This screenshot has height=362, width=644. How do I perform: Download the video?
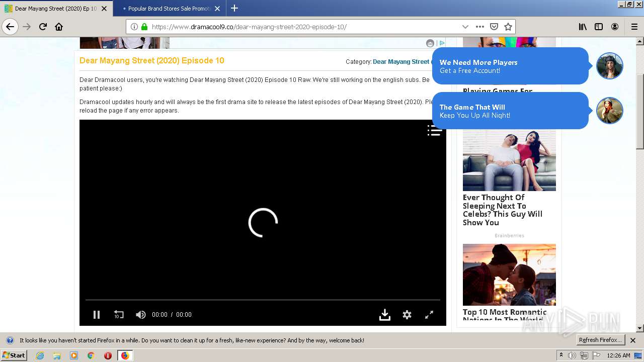[385, 315]
